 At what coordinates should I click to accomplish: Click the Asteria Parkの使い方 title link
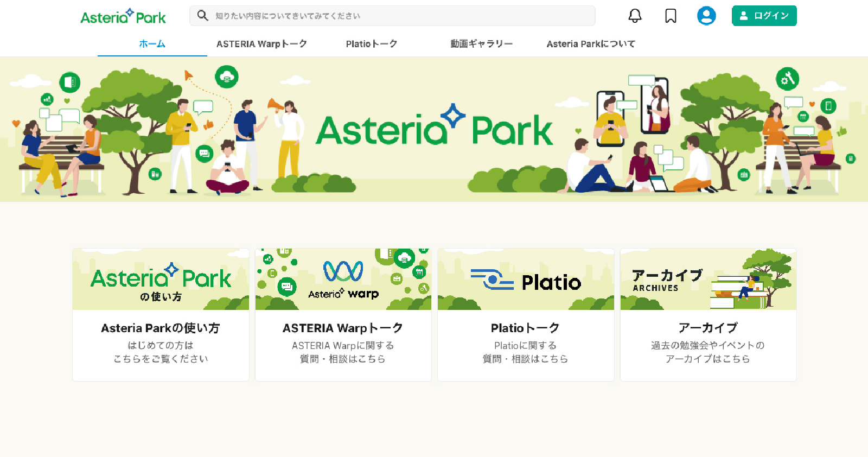pyautogui.click(x=161, y=328)
